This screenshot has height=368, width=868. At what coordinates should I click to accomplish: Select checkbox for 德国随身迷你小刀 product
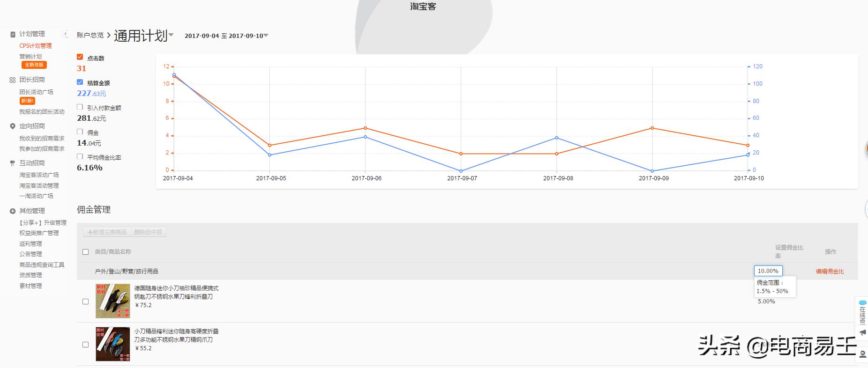(x=85, y=302)
